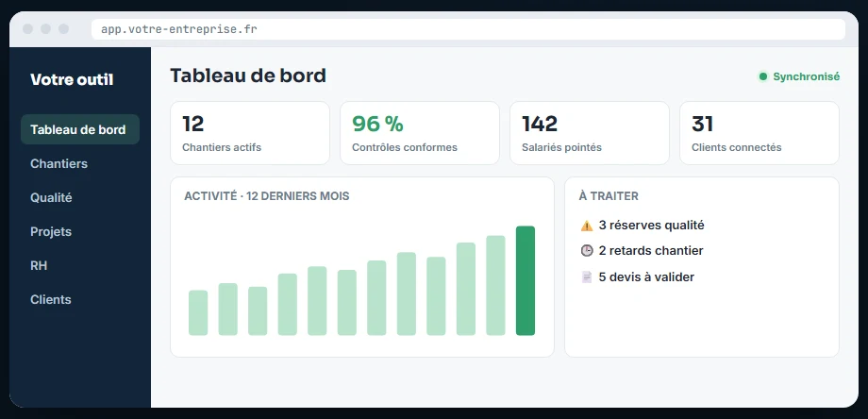868x419 pixels.
Task: Open the 31 Clients connectés card
Action: (759, 133)
